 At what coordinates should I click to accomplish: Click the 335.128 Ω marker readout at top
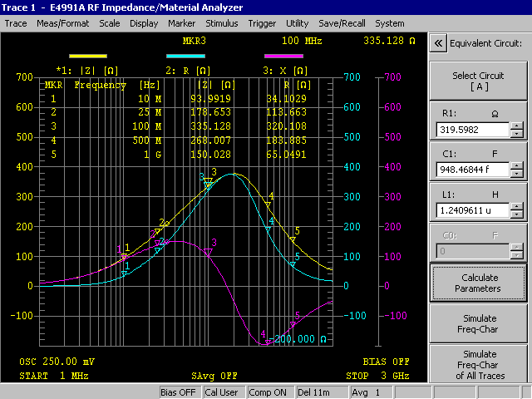(390, 41)
